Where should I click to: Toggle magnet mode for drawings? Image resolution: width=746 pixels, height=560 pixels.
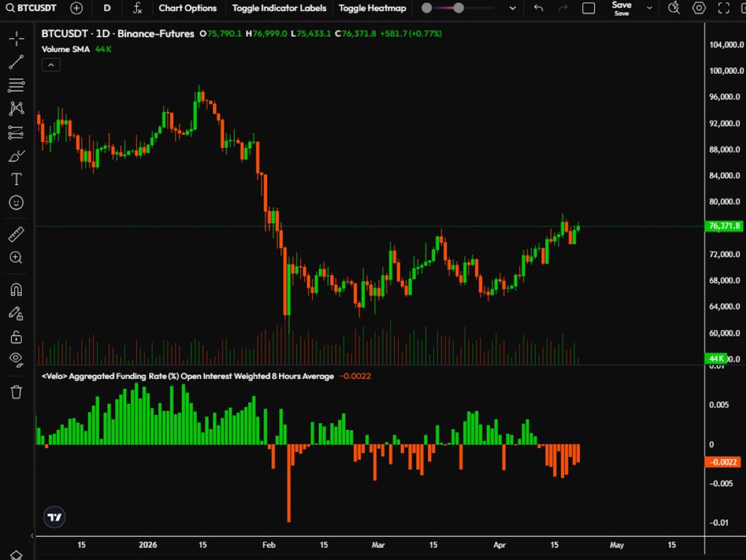tap(16, 289)
